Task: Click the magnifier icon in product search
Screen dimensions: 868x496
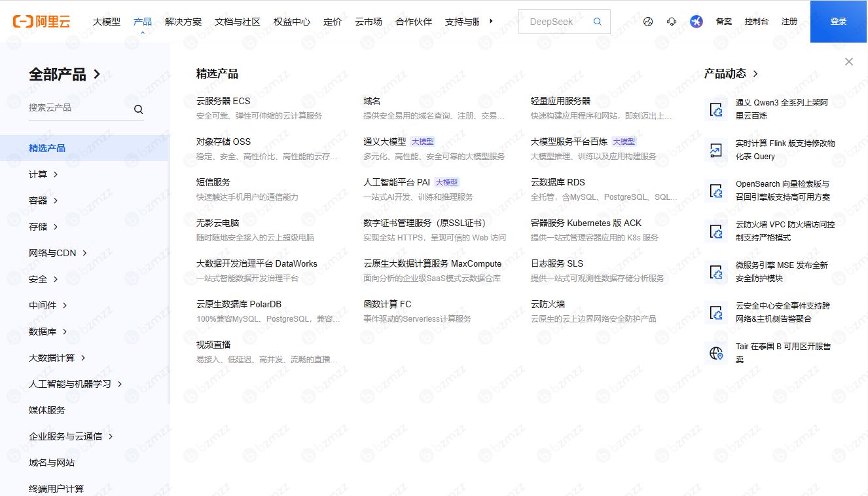Action: [x=139, y=109]
